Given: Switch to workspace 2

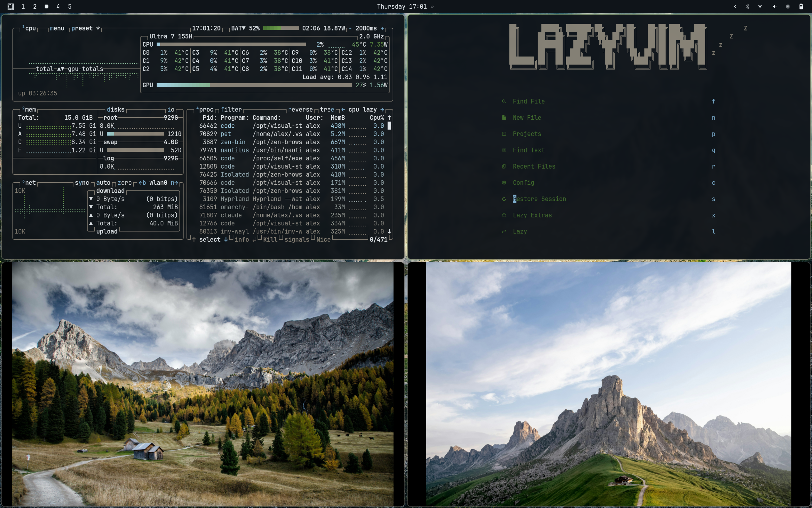Looking at the screenshot, I should click(x=35, y=6).
